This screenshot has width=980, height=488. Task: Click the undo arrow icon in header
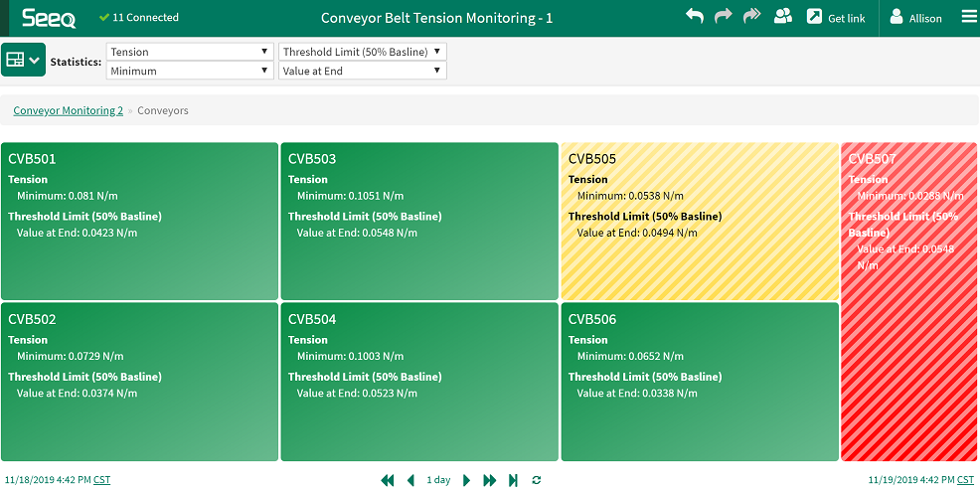click(x=695, y=16)
